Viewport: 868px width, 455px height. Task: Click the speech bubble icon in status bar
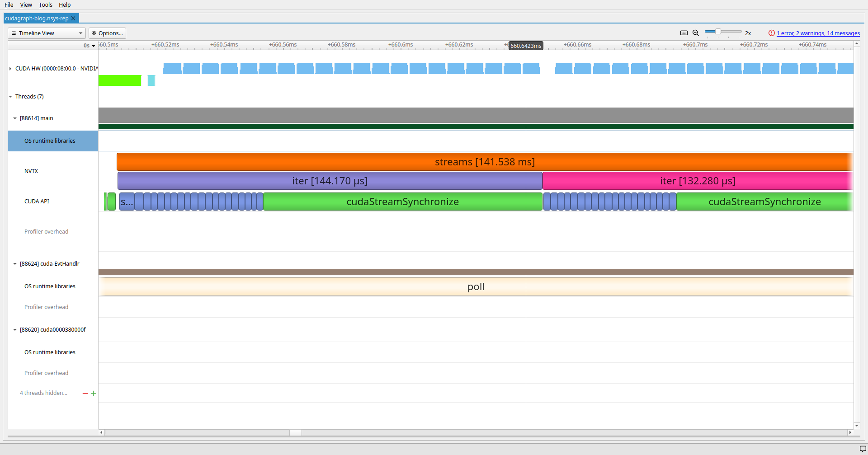pyautogui.click(x=862, y=449)
